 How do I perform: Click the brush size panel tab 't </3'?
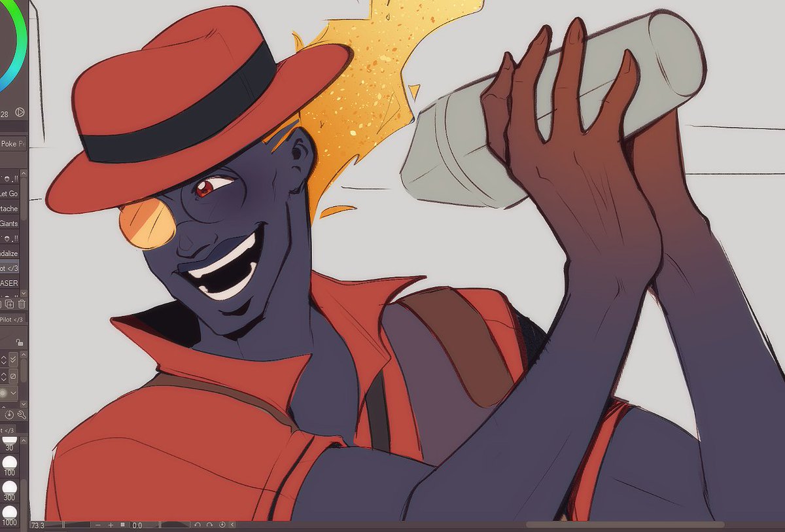coord(8,430)
